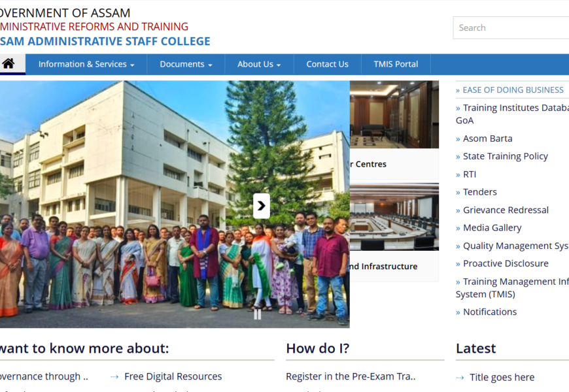
Task: Browse the Tenders link
Action: [x=479, y=192]
